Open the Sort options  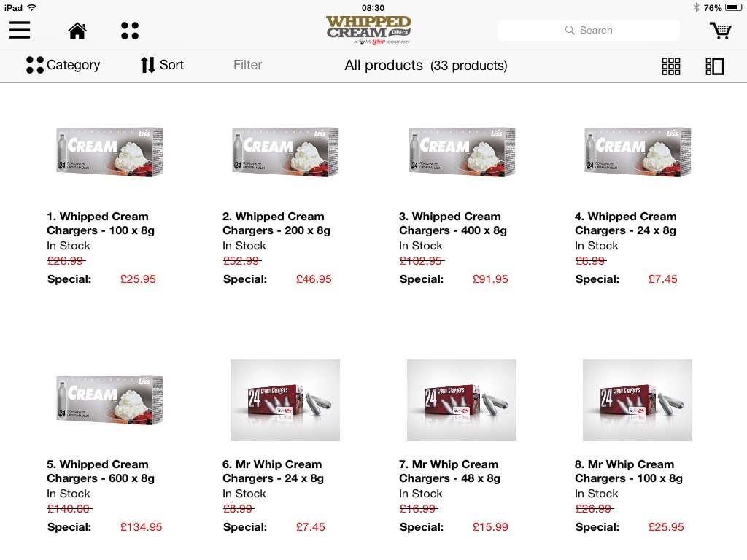pos(162,65)
